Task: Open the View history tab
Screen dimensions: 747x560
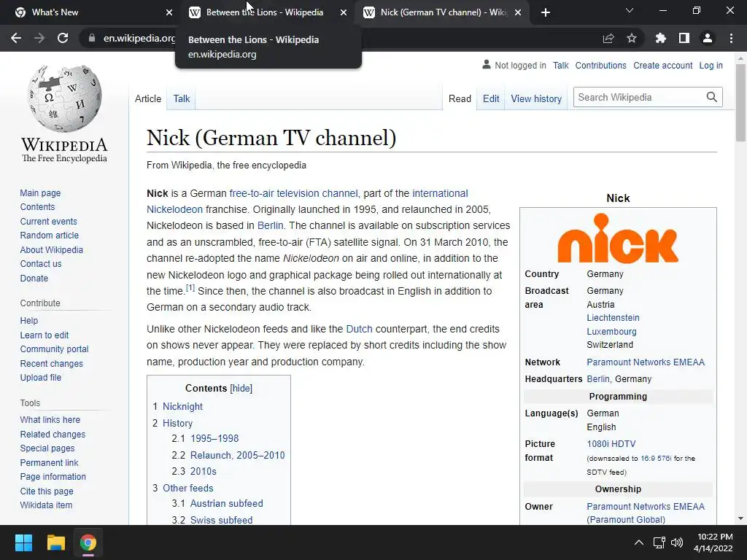Action: pos(536,98)
